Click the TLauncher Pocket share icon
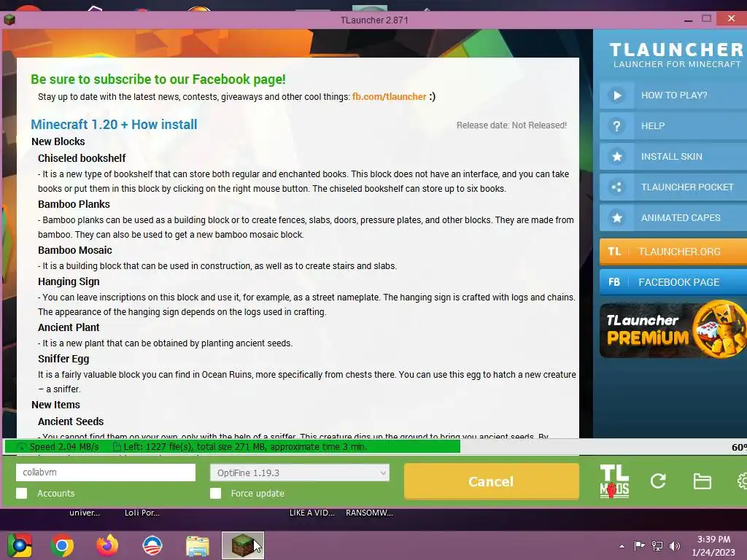The height and width of the screenshot is (560, 747). [617, 187]
